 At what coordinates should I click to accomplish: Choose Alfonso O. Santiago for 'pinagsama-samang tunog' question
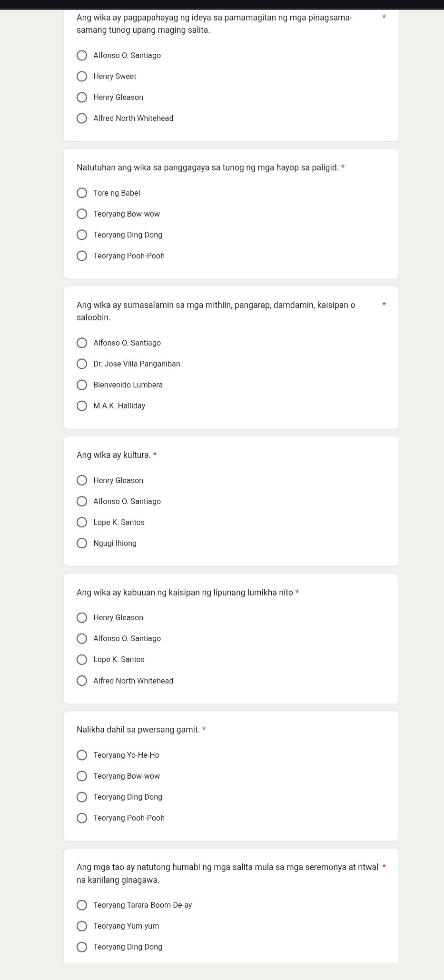coord(82,56)
